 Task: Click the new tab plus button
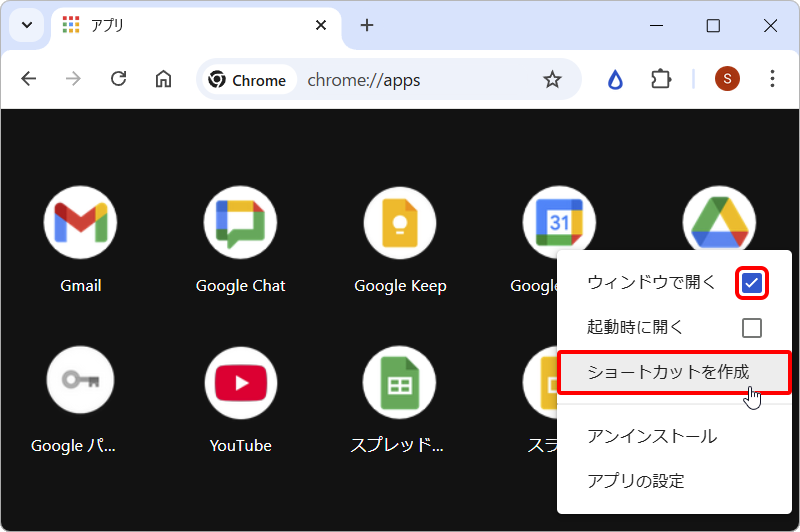click(367, 25)
